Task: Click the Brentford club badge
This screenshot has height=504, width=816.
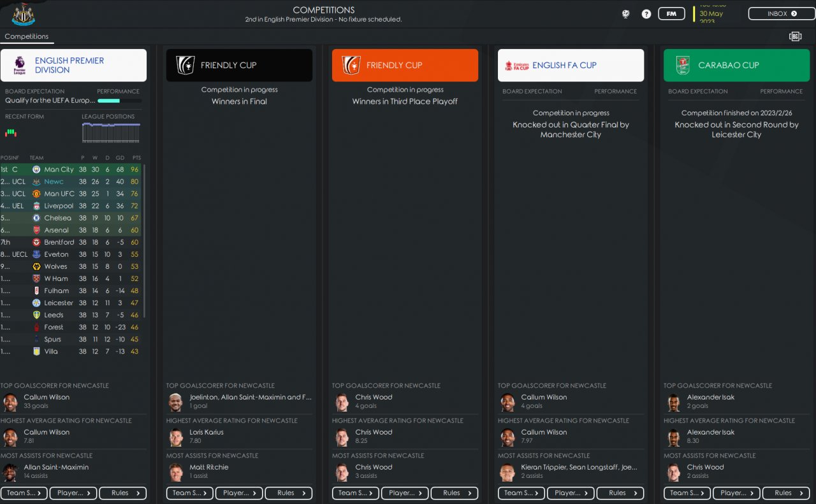Action: (36, 242)
